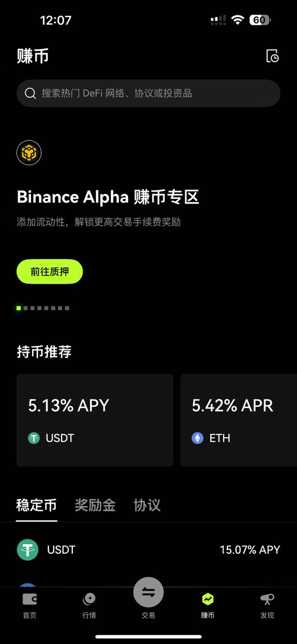Open the 发现 discover telescope icon
This screenshot has width=297, height=644.
tap(267, 599)
